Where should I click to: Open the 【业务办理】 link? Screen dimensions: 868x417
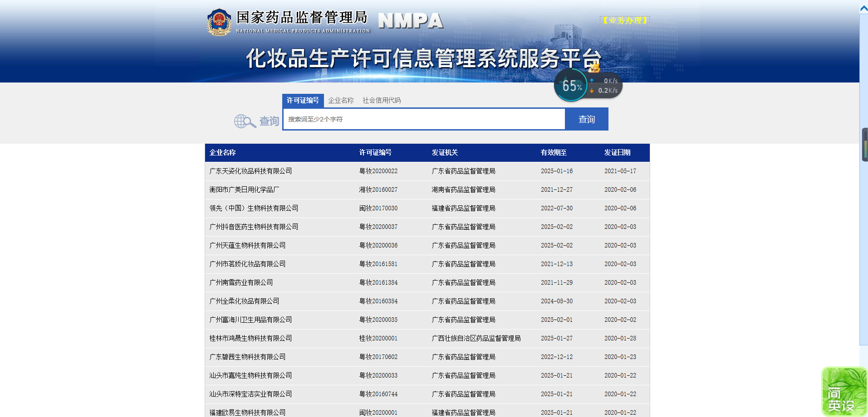point(624,20)
